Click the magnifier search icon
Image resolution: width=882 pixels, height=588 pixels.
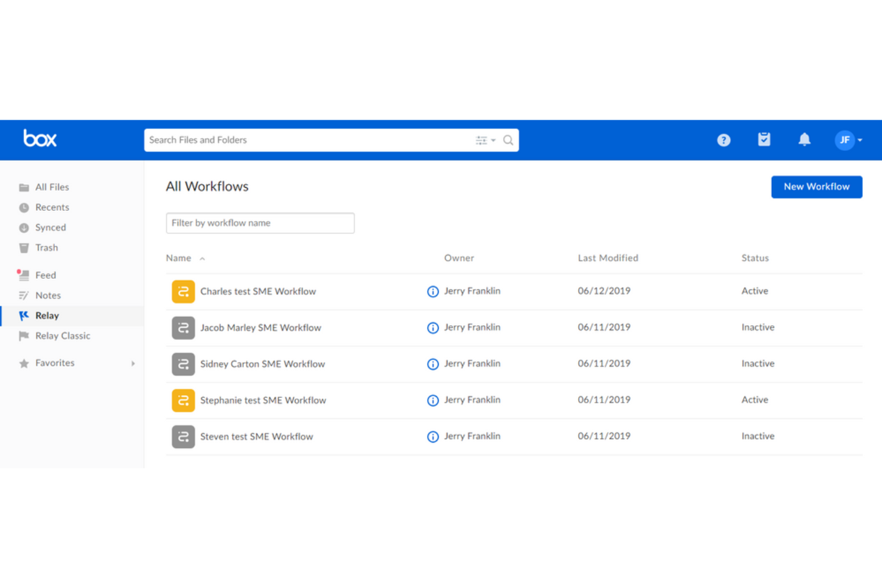(508, 140)
